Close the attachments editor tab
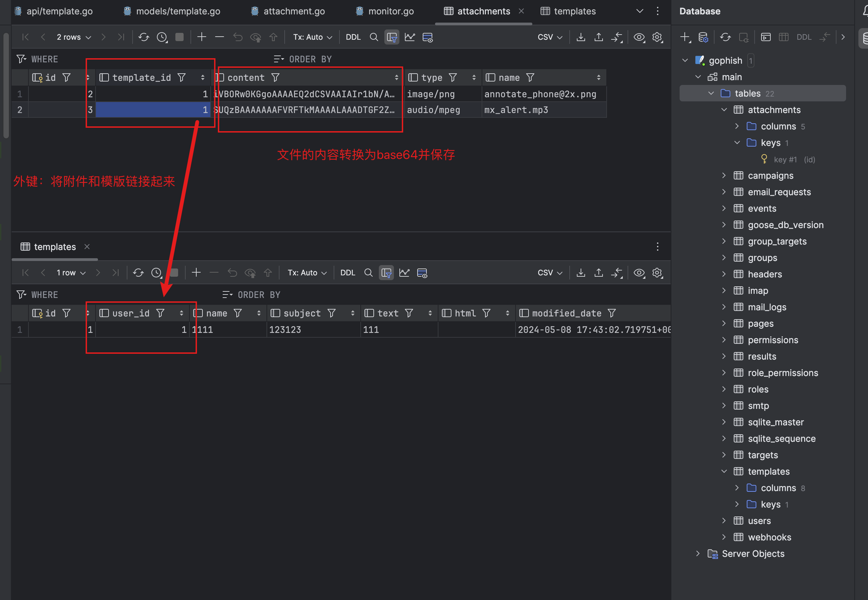The image size is (868, 600). 521,11
